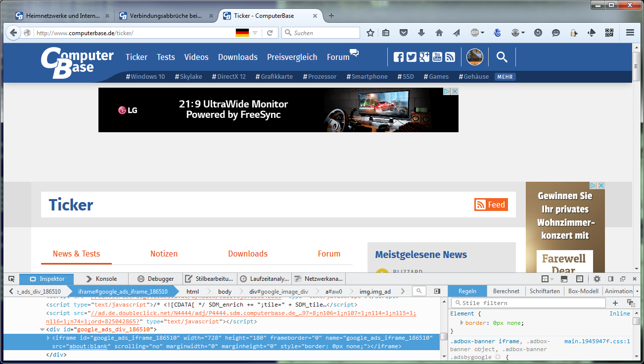Open Tests in site navigation

[x=166, y=57]
